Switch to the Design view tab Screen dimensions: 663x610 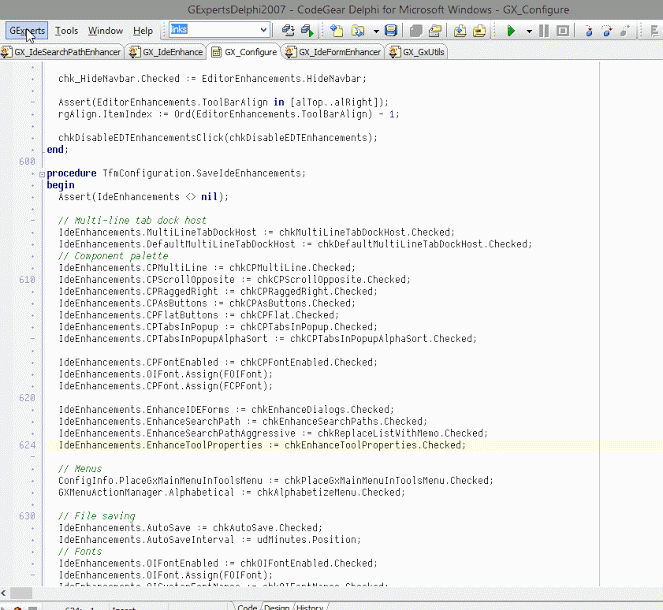click(276, 606)
